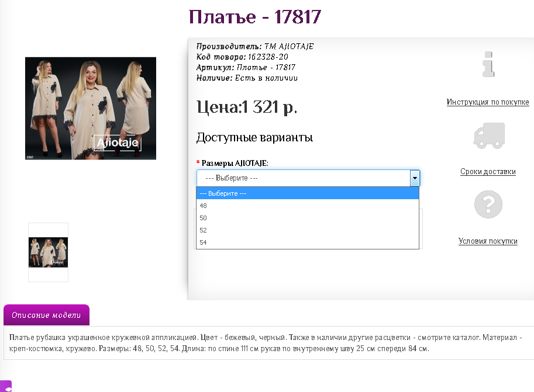This screenshot has width=534, height=392.
Task: Click the Размеры AJIOTAJE: field label
Action: coord(235,164)
